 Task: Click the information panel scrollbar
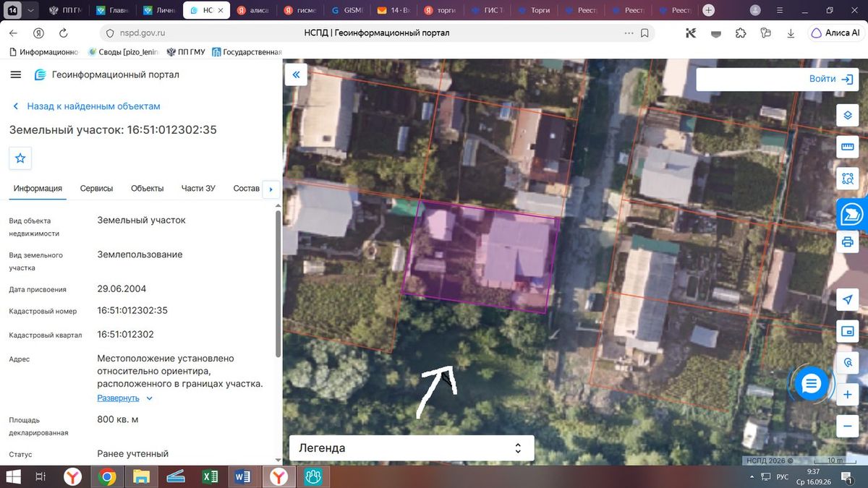coord(278,283)
